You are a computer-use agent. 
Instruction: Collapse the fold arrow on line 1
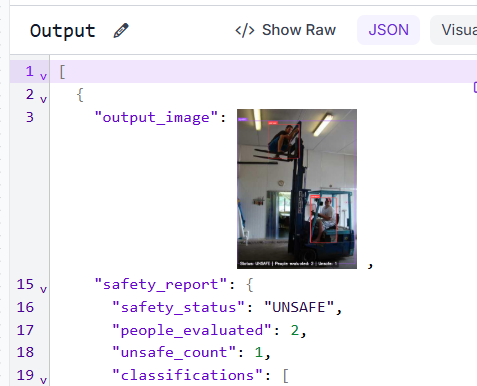(43, 77)
